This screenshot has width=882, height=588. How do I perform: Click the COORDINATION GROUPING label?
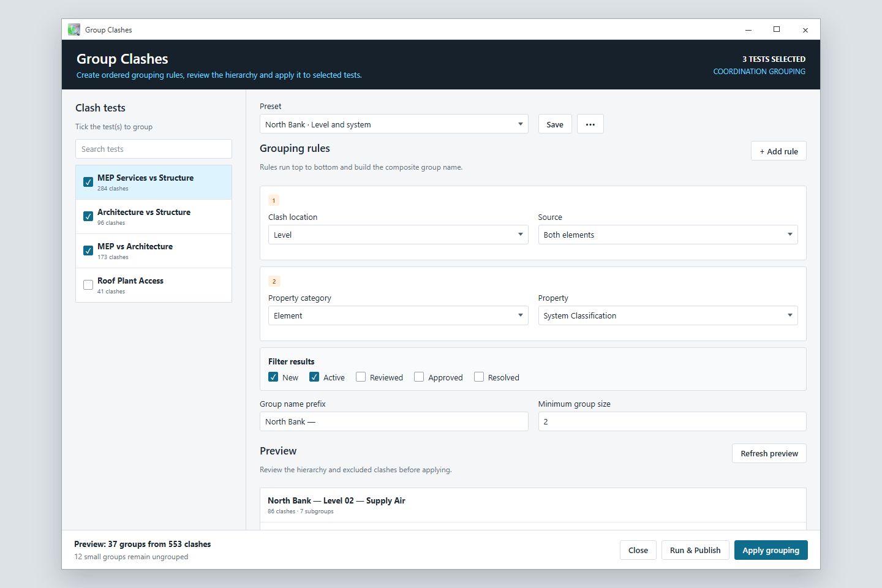tap(759, 72)
